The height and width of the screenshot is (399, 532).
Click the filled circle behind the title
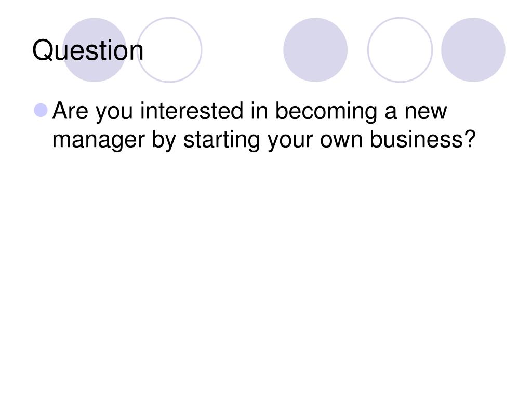[95, 50]
